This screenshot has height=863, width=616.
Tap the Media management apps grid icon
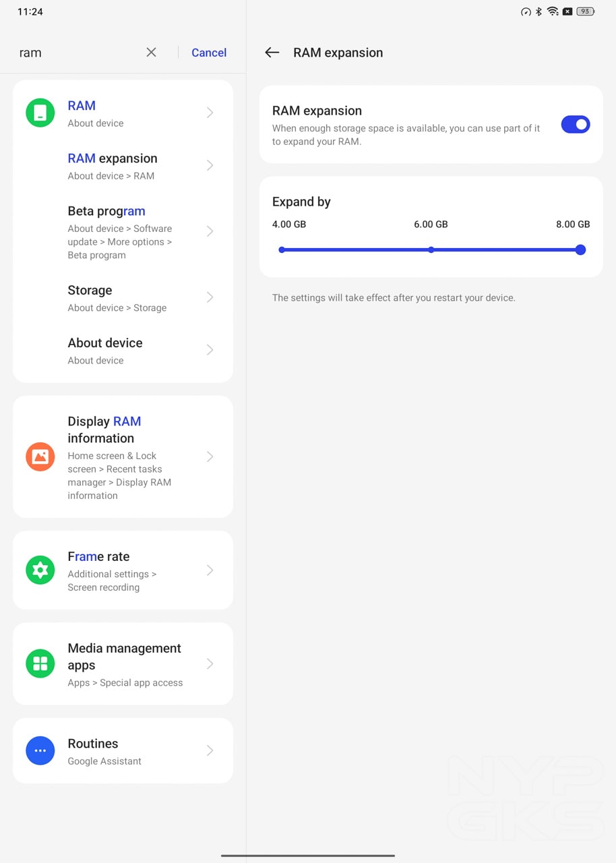point(40,663)
